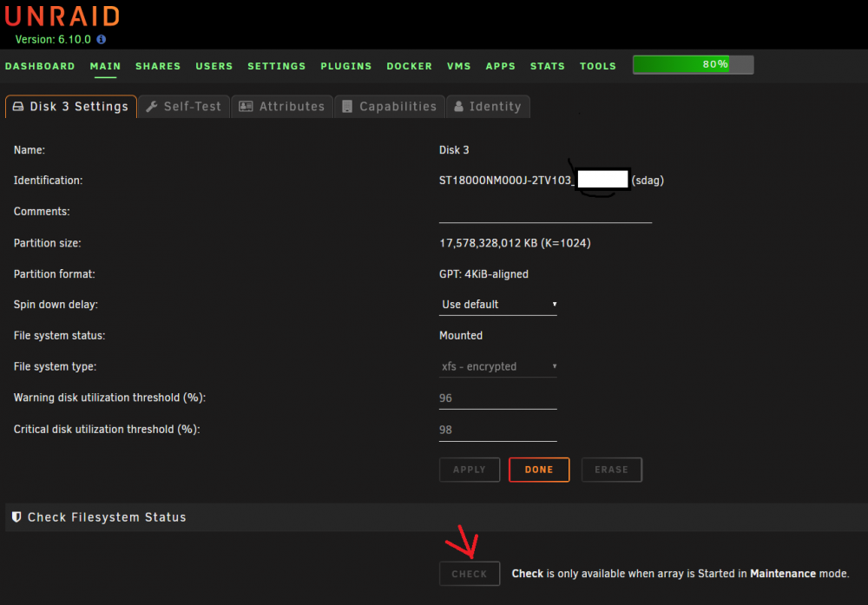Viewport: 868px width, 605px height.
Task: Click the Warning disk utilization threshold field
Action: click(x=497, y=398)
